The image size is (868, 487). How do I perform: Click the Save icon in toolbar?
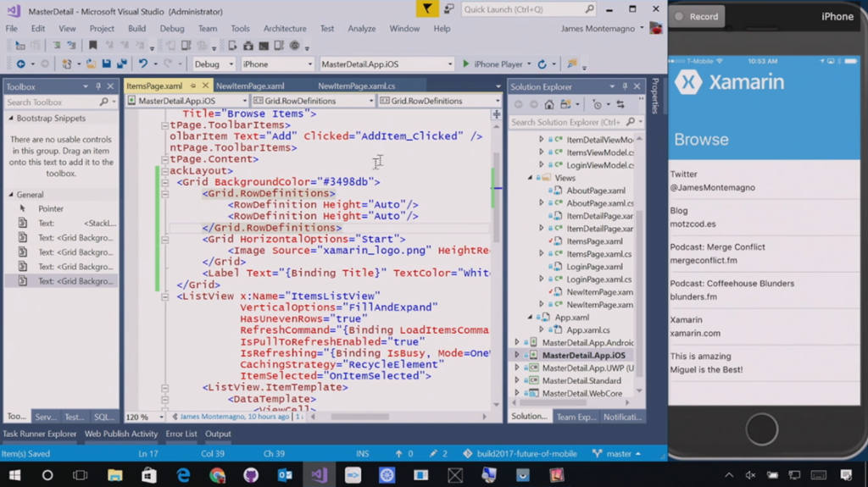(106, 64)
